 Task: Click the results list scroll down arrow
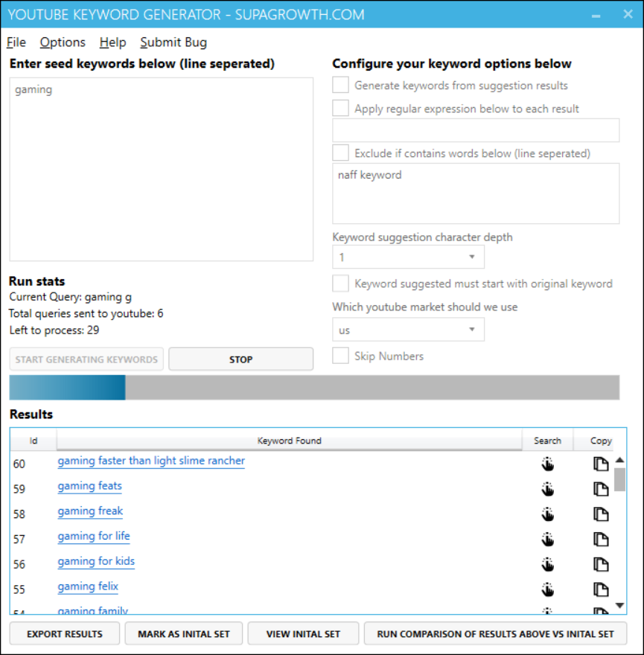coord(619,605)
